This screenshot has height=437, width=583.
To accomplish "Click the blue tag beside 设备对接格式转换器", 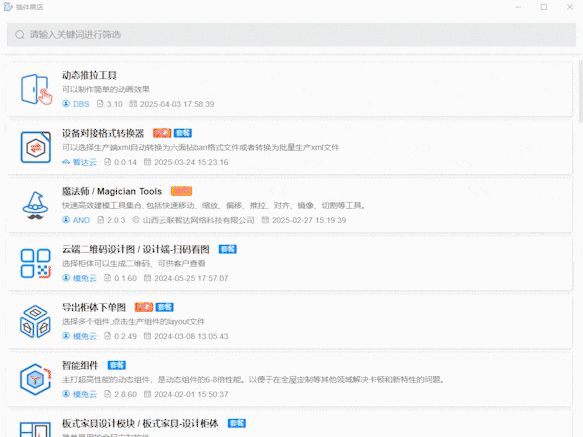I will click(183, 133).
